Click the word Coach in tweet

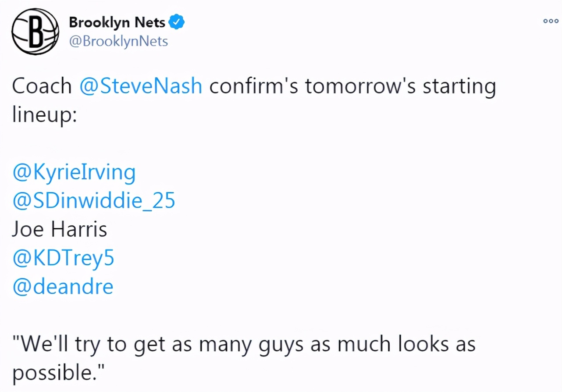42,86
